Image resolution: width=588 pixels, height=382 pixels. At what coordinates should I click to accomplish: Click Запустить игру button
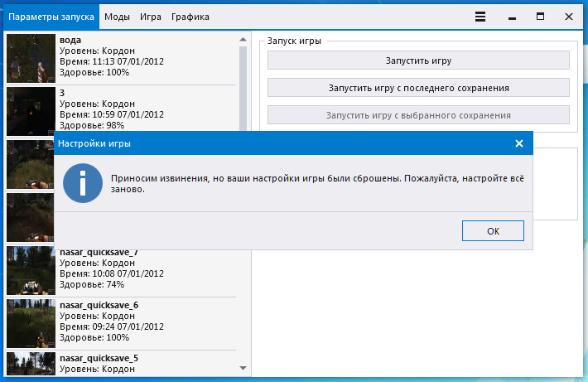(x=418, y=60)
